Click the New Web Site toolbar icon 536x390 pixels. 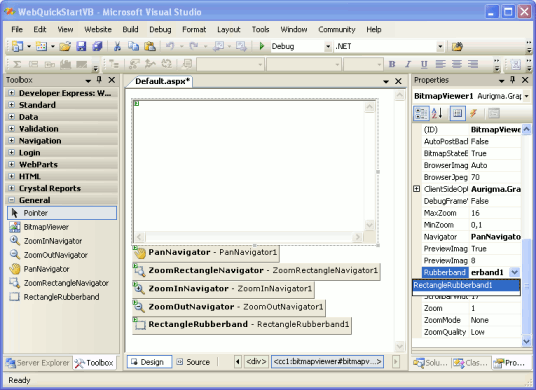17,46
